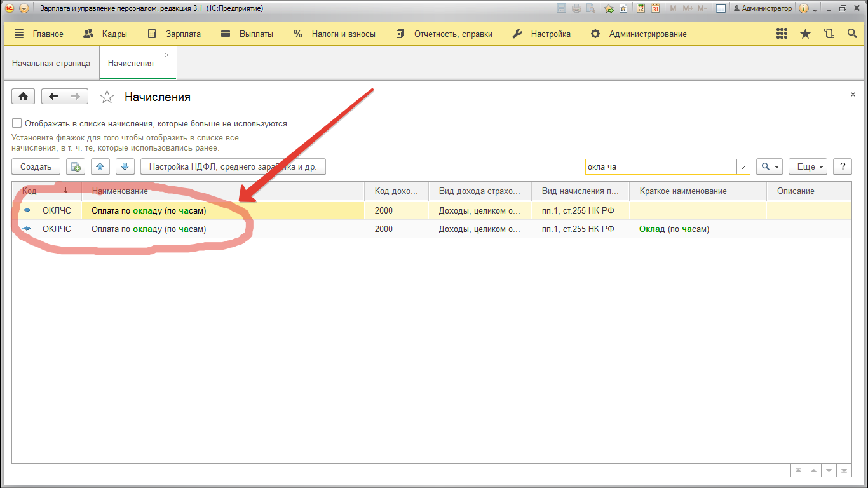The width and height of the screenshot is (868, 488).
Task: Expand the search magnifier dropdown button
Action: [770, 167]
